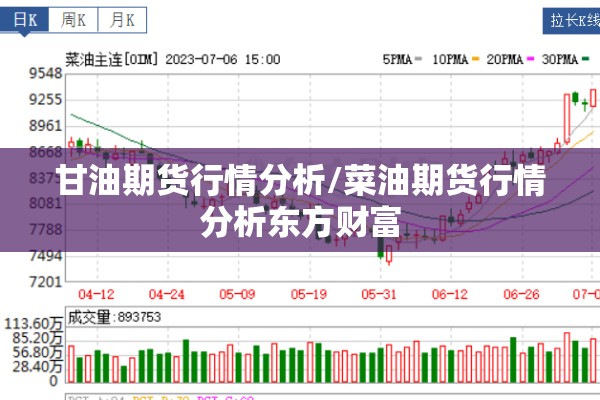Screen dimensions: 600x400
Task: Click the banner subtitle 分析东方财富
Action: 301,221
